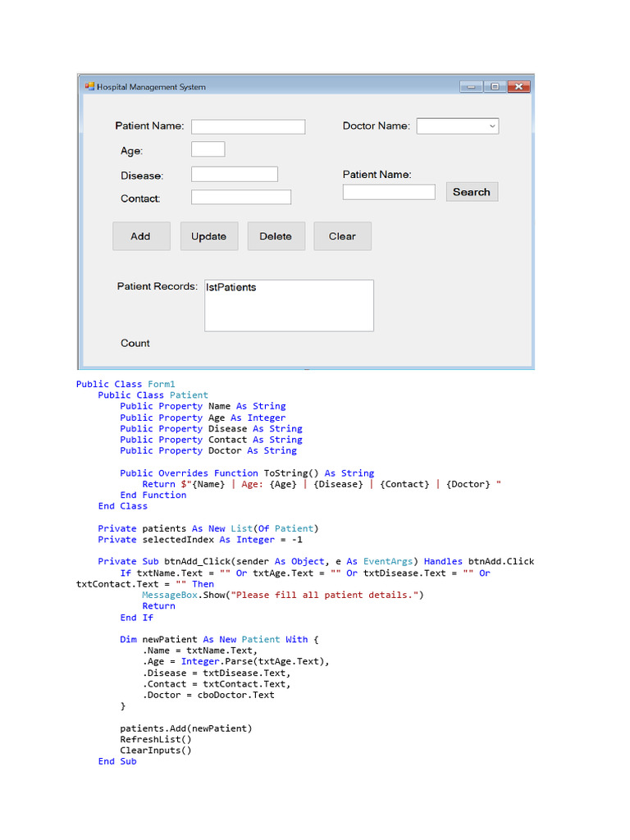Focus the search Patient Name field

[x=389, y=192]
